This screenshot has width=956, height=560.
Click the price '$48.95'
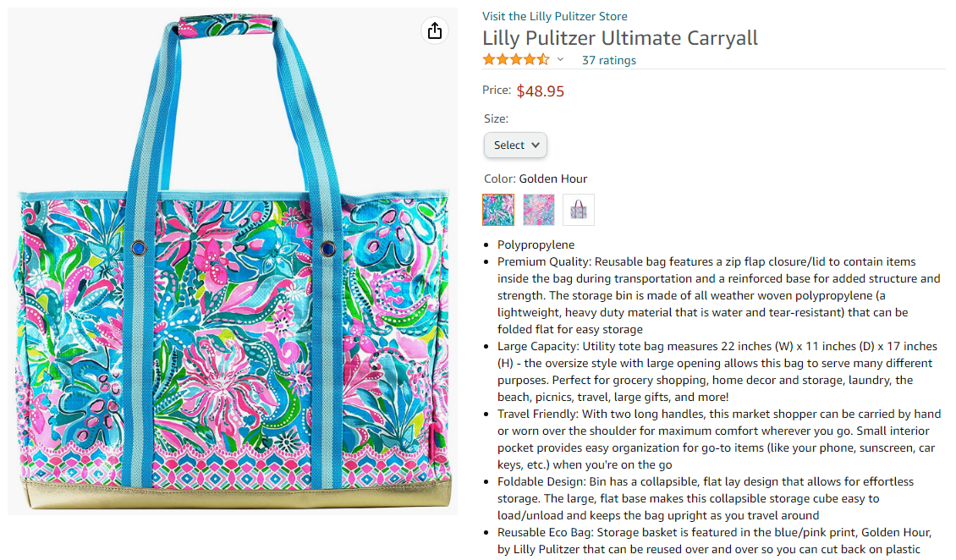[540, 91]
